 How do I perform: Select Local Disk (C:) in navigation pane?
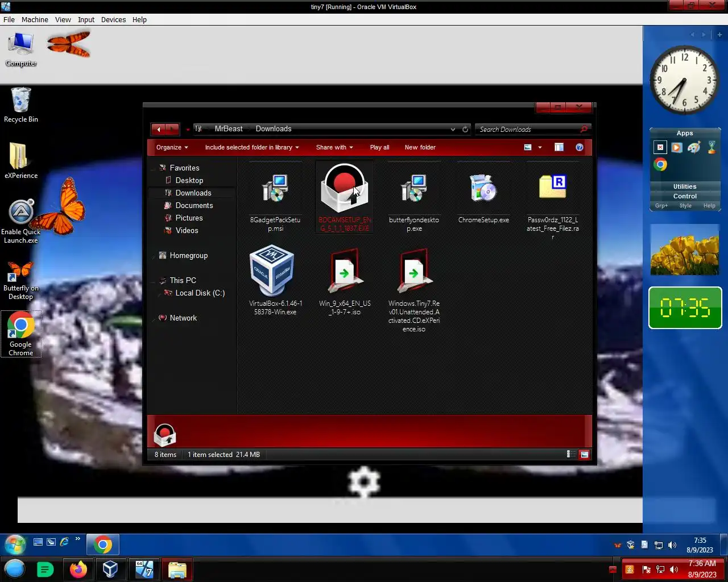[x=200, y=293]
